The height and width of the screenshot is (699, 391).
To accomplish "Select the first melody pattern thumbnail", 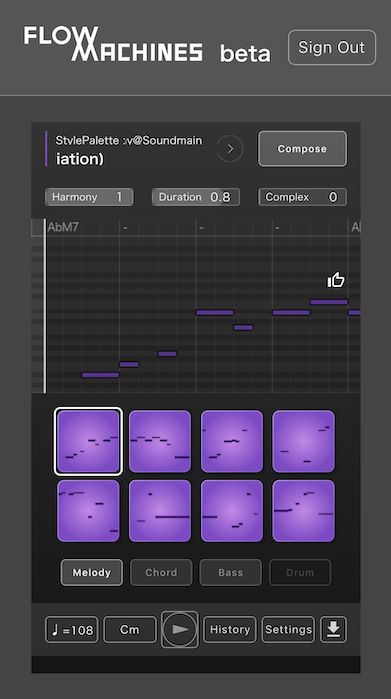I will click(88, 441).
